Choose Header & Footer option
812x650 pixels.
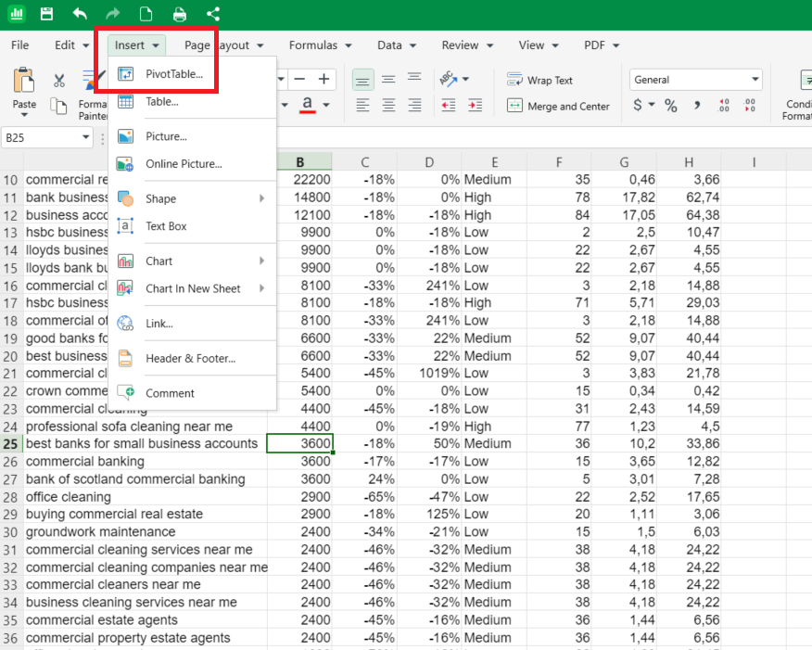point(190,358)
